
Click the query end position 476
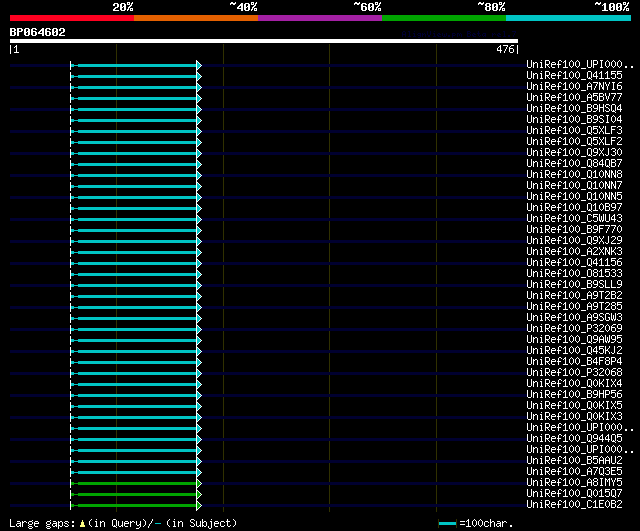(x=505, y=49)
